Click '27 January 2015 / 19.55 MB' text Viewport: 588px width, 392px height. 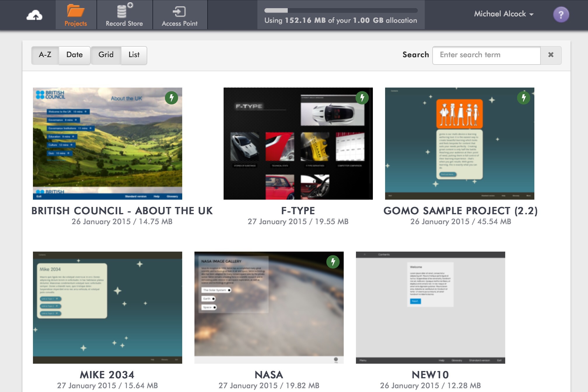298,222
